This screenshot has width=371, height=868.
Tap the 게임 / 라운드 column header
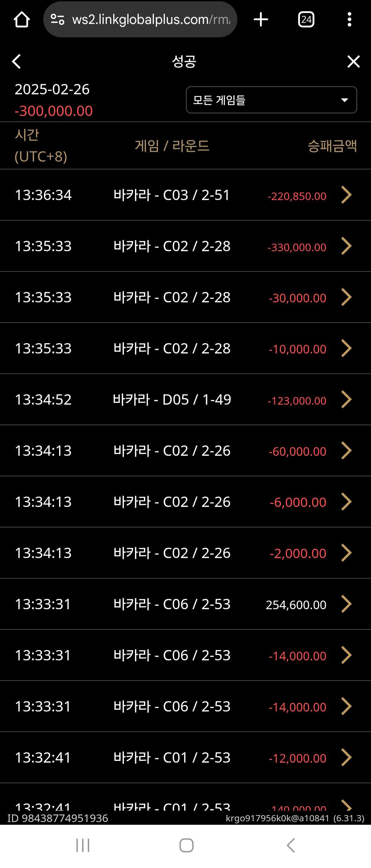[172, 146]
